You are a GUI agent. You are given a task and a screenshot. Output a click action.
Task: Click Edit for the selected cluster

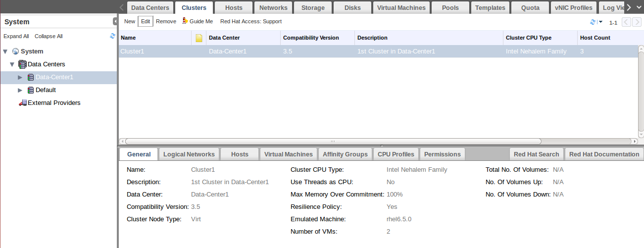click(146, 21)
